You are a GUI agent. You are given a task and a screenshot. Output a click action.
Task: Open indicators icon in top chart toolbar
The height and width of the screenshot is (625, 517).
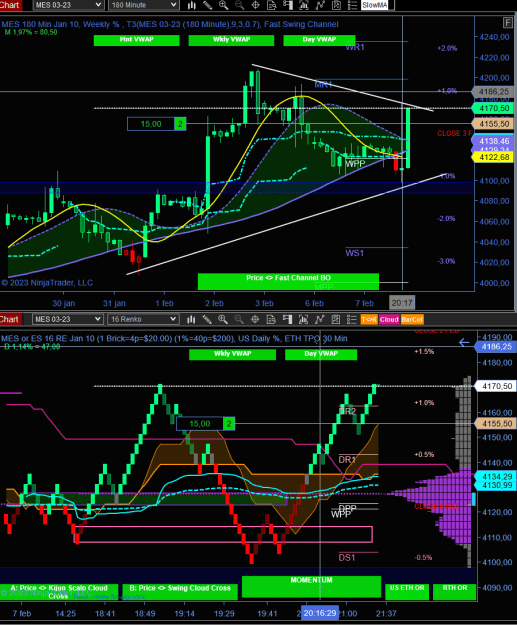coord(320,5)
